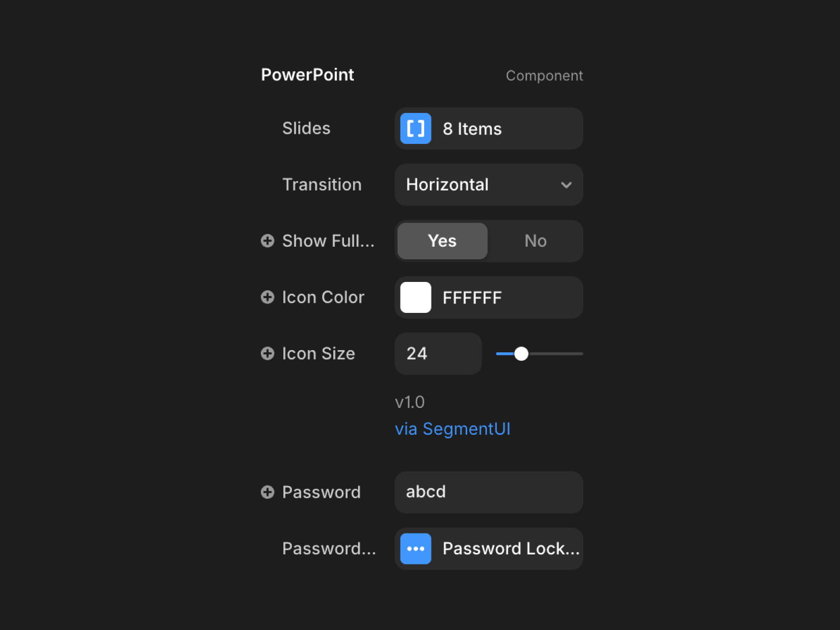This screenshot has height=630, width=840.
Task: Click the Component label in header
Action: [544, 76]
